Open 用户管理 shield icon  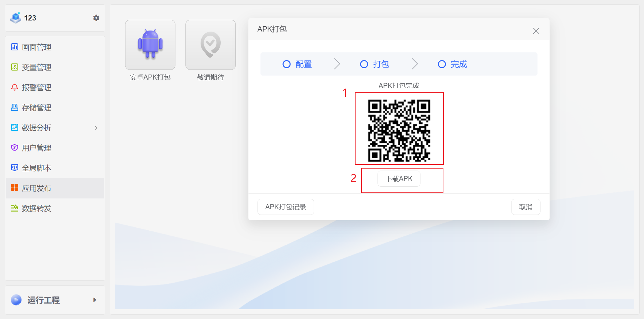point(14,148)
